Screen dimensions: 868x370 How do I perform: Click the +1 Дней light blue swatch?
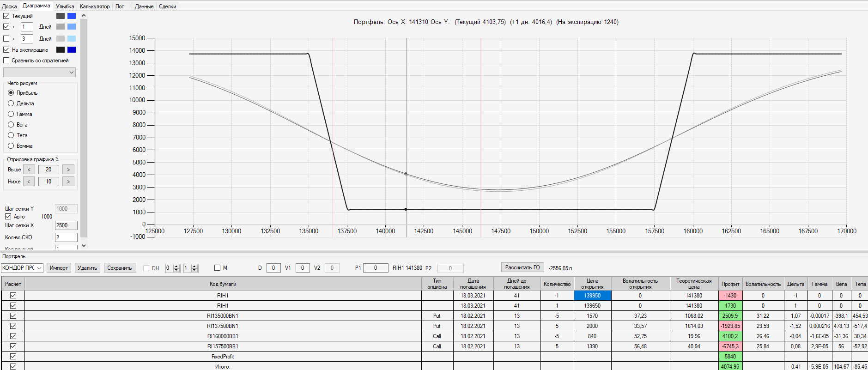coord(72,27)
